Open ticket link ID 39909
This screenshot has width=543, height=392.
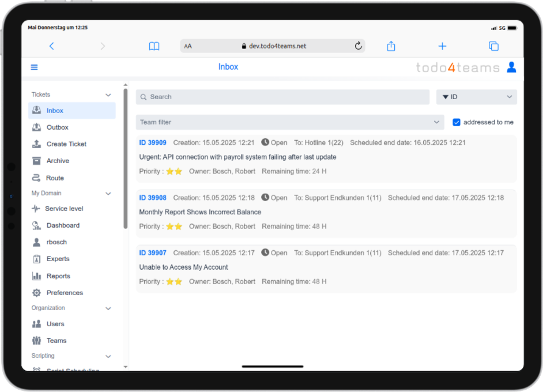pos(153,142)
